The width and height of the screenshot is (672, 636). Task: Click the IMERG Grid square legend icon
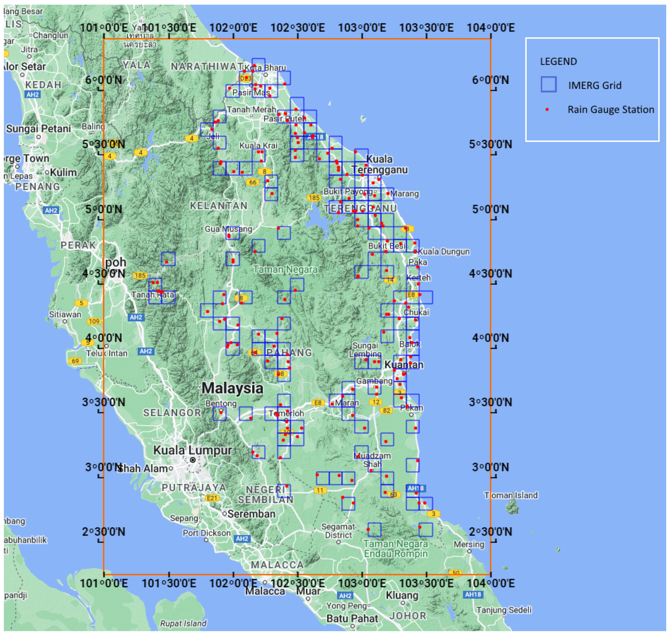tap(548, 84)
